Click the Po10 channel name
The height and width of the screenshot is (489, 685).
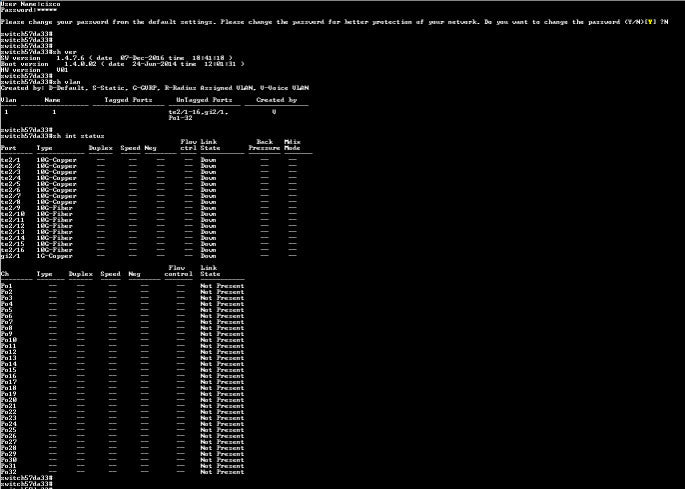pos(9,340)
